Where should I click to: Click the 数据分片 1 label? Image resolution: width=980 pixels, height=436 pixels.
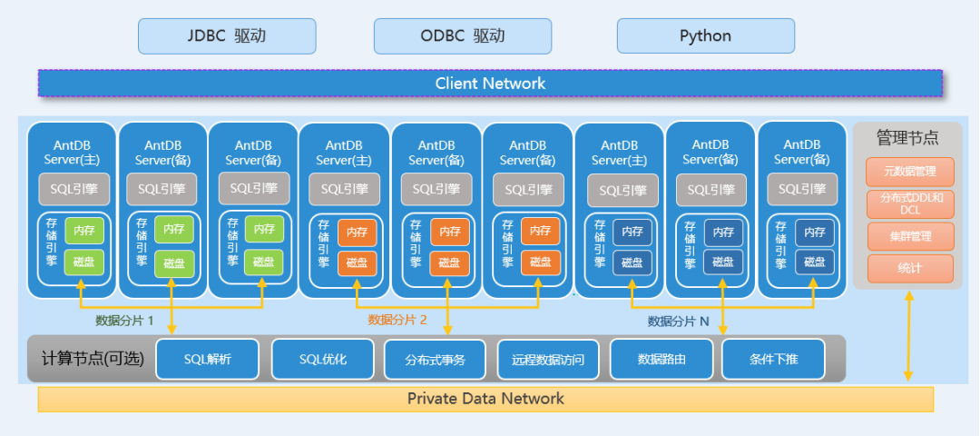(124, 321)
